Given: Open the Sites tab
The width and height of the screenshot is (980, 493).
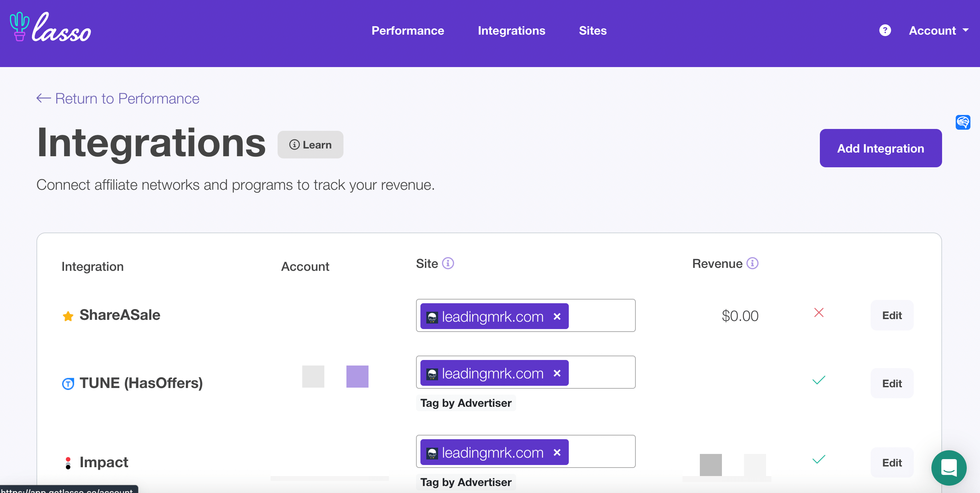Looking at the screenshot, I should tap(592, 30).
